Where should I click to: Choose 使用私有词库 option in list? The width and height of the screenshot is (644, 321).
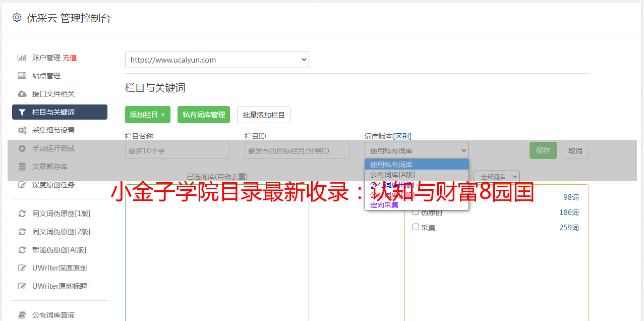click(x=417, y=165)
